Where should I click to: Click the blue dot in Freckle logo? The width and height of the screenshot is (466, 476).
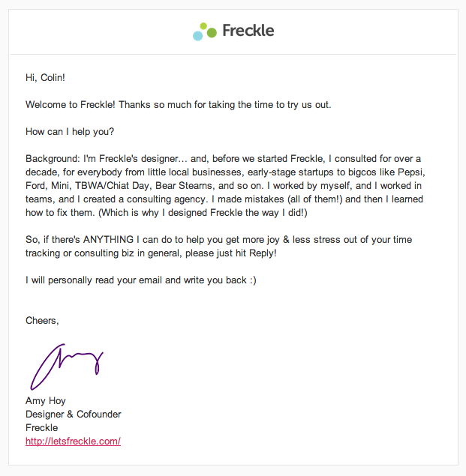197,36
